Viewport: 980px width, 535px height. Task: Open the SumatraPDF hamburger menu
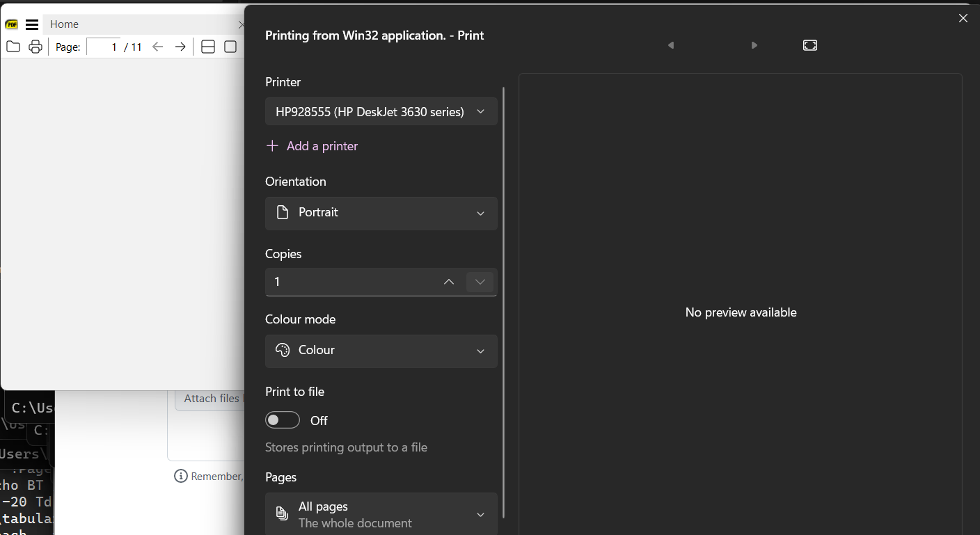click(32, 24)
